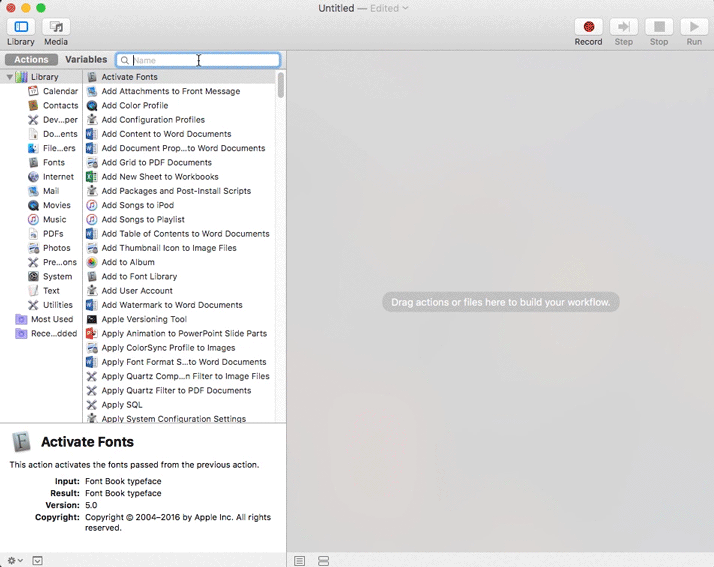Select the Fonts category

pyautogui.click(x=46, y=163)
